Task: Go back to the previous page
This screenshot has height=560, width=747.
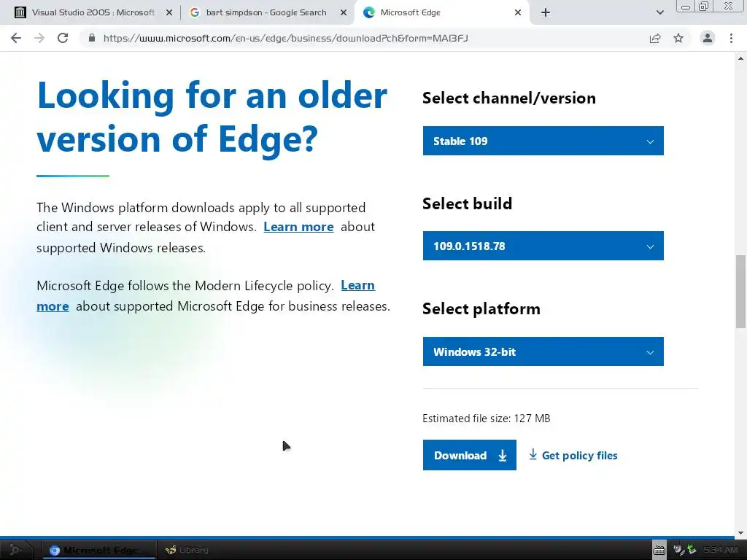Action: point(16,38)
